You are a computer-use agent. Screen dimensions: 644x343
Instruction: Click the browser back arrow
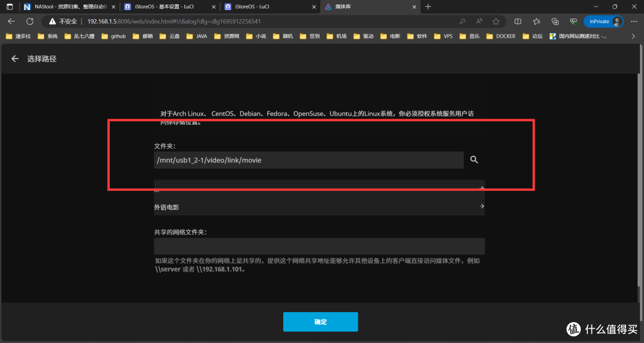tap(11, 21)
